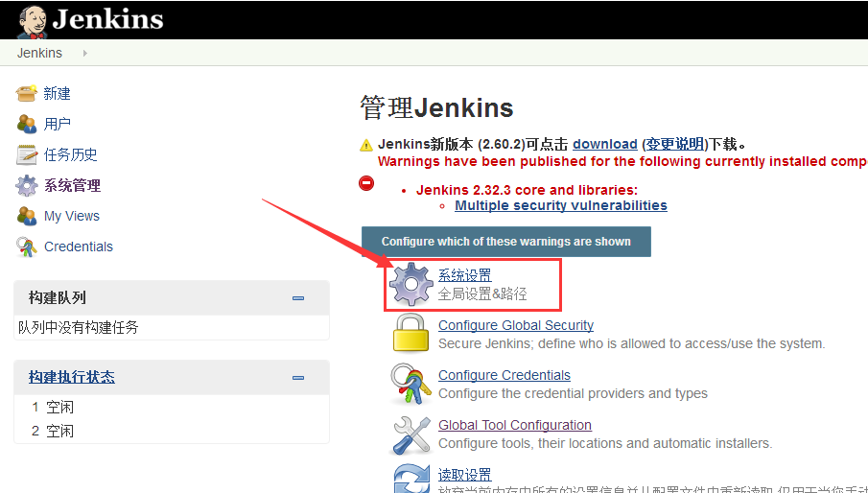
Task: Click the 系统设置 large gear icon
Action: pyautogui.click(x=411, y=284)
